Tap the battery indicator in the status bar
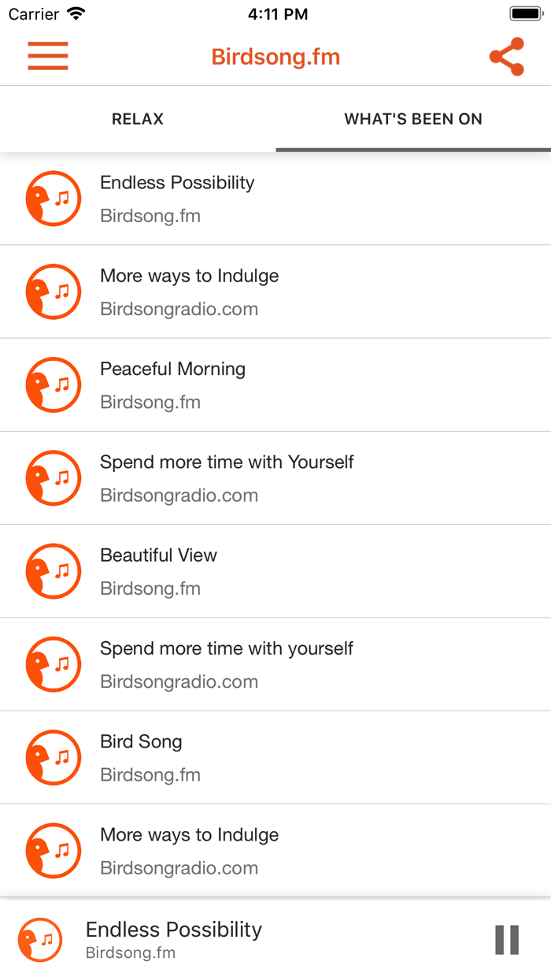Viewport: 551px width, 980px height. point(521,13)
